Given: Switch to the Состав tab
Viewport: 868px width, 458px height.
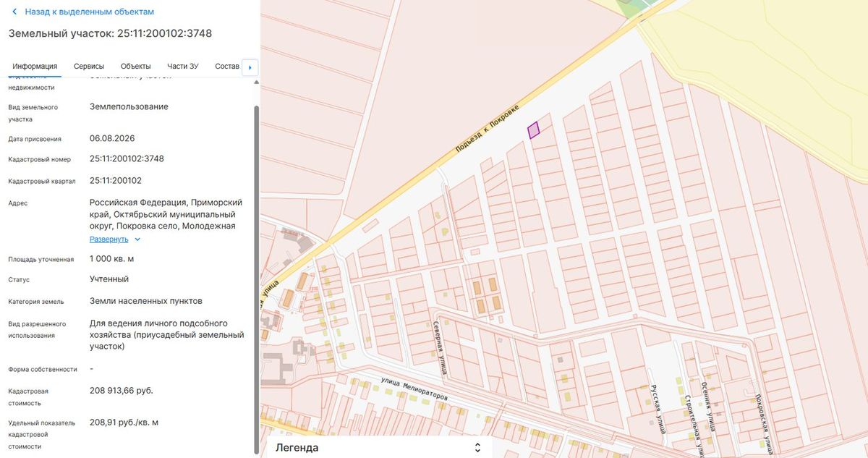Looking at the screenshot, I should [x=227, y=67].
